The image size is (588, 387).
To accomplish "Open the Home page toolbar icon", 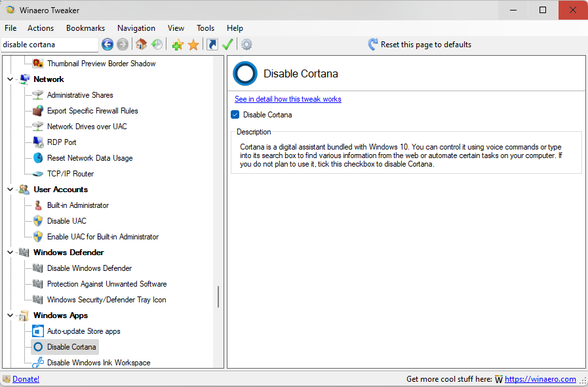I will point(141,45).
